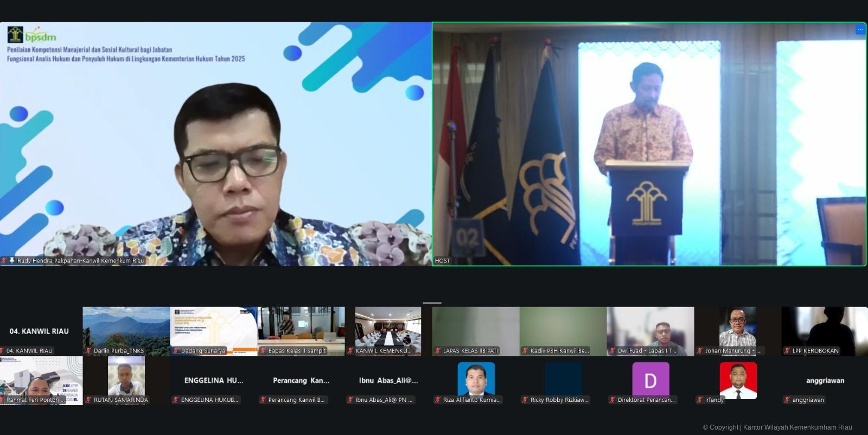Image resolution: width=868 pixels, height=435 pixels.
Task: Click muted mic icon next to anggriawan label
Action: coord(787,400)
